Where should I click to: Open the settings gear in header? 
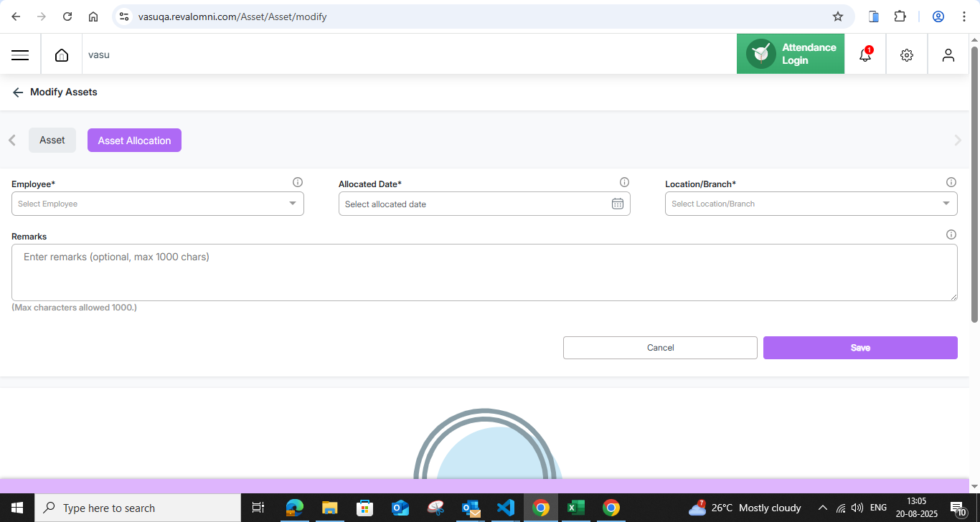point(907,55)
